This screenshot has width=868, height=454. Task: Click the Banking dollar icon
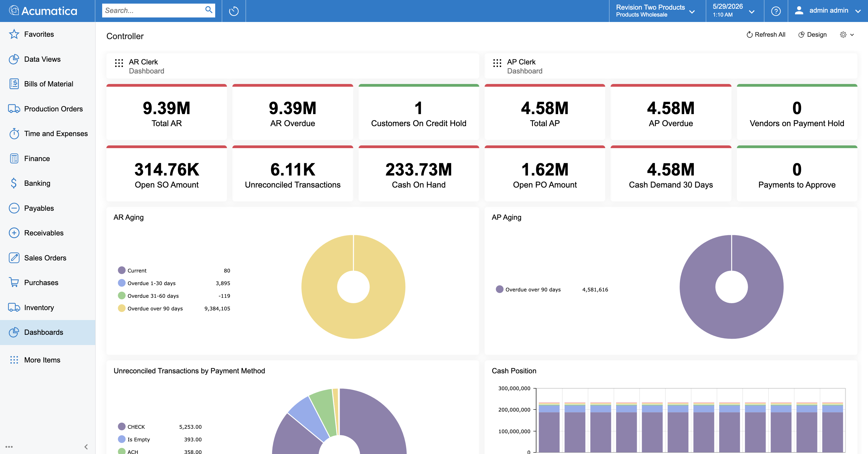[x=14, y=183]
